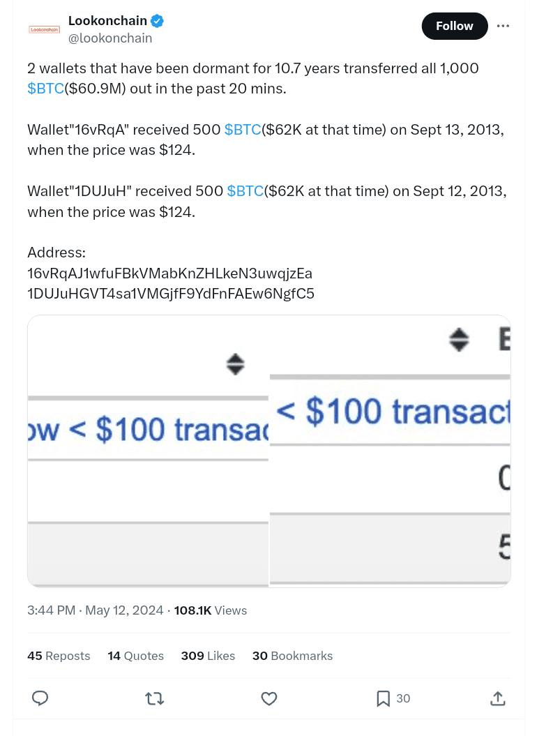Click the right image's sort arrows
This screenshot has height=736, width=560.
458,340
